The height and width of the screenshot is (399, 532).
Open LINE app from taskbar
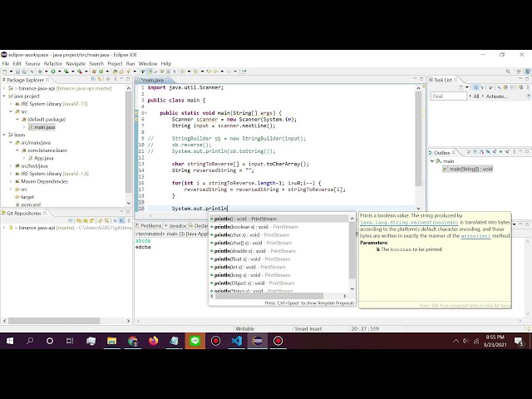(195, 341)
